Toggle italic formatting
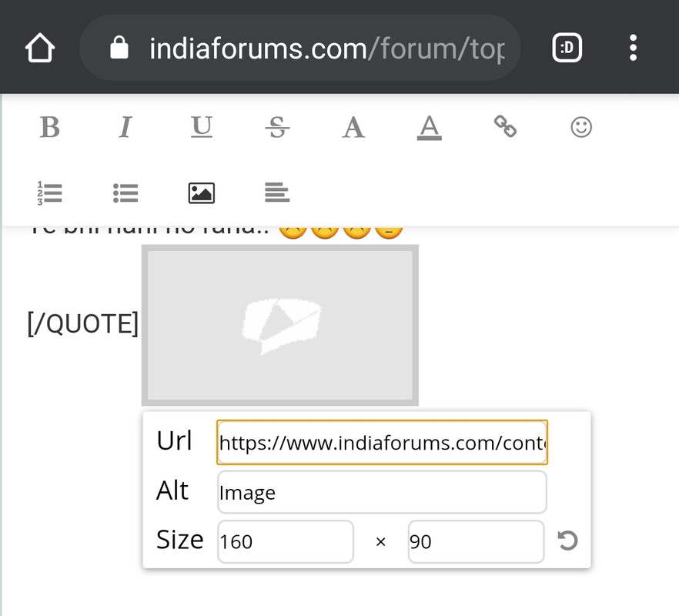 (125, 127)
